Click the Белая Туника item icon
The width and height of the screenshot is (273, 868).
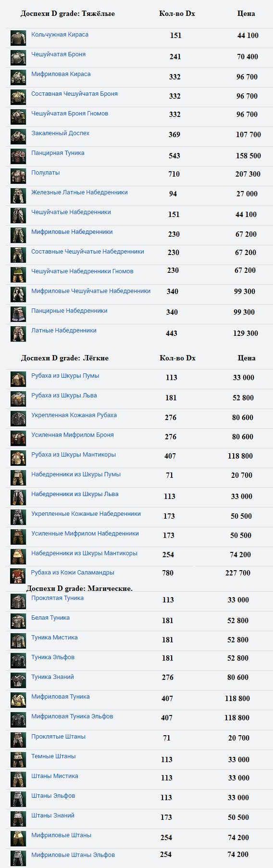click(x=18, y=621)
